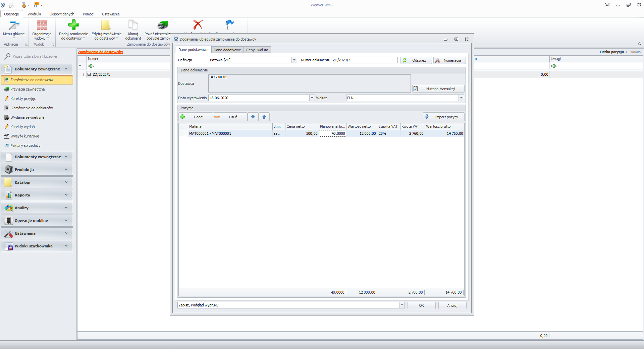Expand the Katalogi sidebar section
This screenshot has height=349, width=644.
[x=37, y=182]
